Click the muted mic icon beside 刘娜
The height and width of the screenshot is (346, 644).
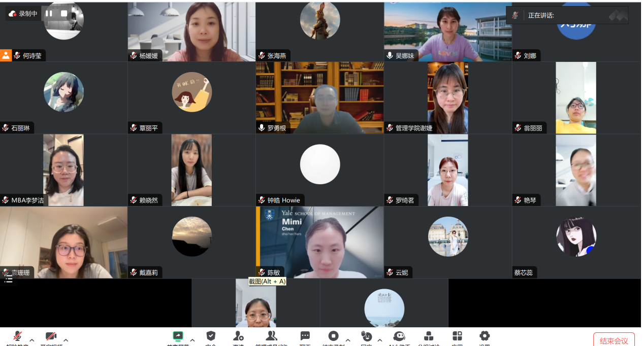518,56
